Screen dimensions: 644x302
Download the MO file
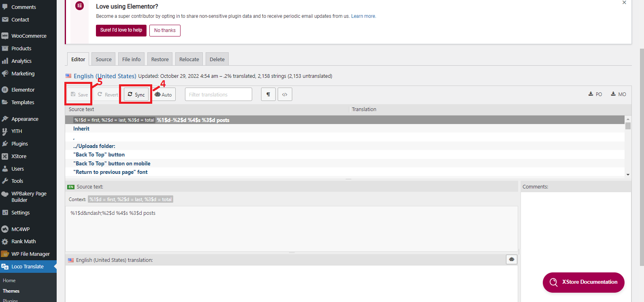pyautogui.click(x=618, y=94)
